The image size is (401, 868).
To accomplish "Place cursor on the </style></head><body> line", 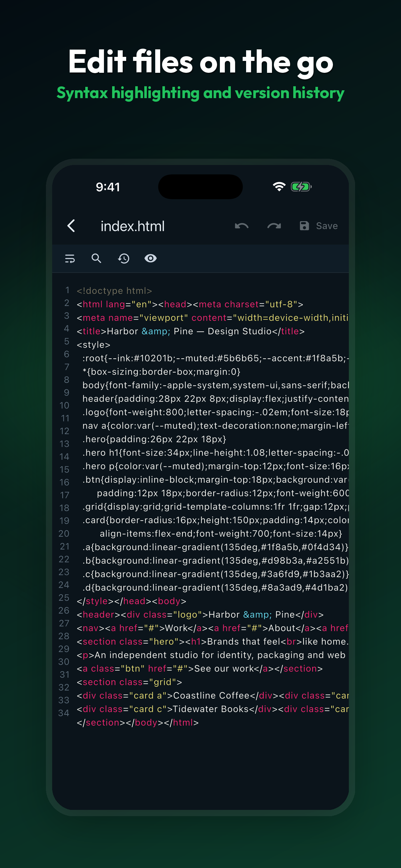I will (x=132, y=601).
